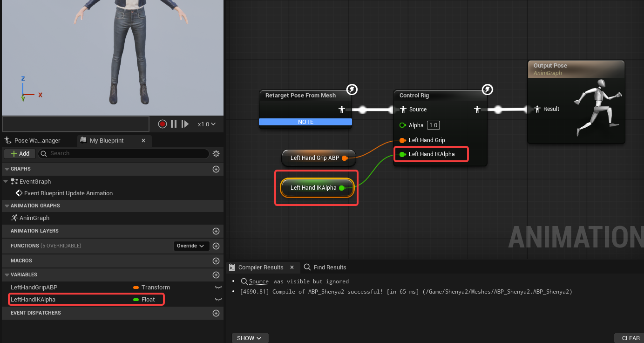Focus the My Blueprint search field

click(123, 153)
